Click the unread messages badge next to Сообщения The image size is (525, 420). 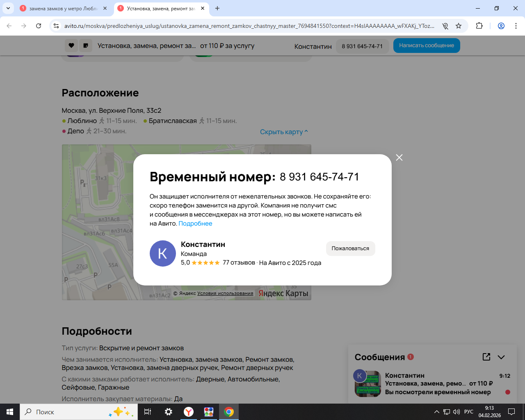click(411, 357)
